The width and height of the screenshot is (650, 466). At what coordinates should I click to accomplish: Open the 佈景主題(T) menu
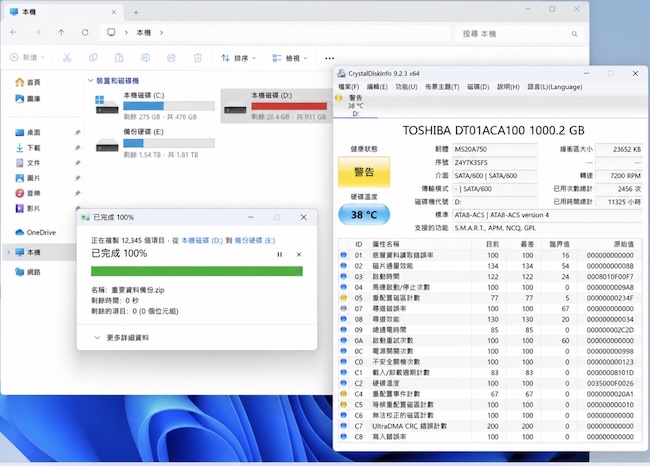(442, 87)
